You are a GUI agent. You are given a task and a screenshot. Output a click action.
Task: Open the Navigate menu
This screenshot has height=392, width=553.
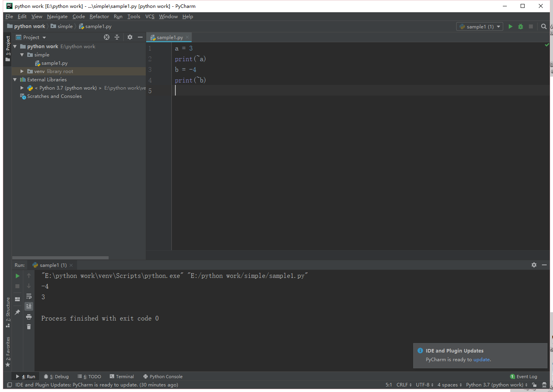point(57,17)
